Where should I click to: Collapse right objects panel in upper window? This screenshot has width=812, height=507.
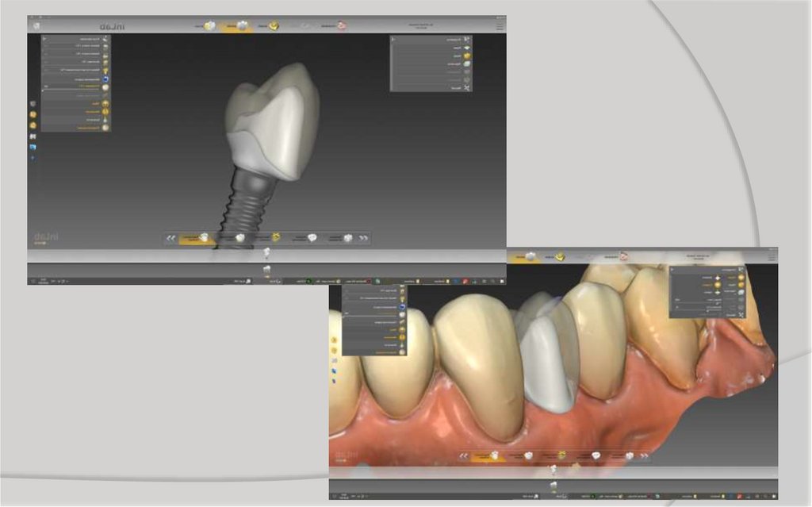pos(393,39)
